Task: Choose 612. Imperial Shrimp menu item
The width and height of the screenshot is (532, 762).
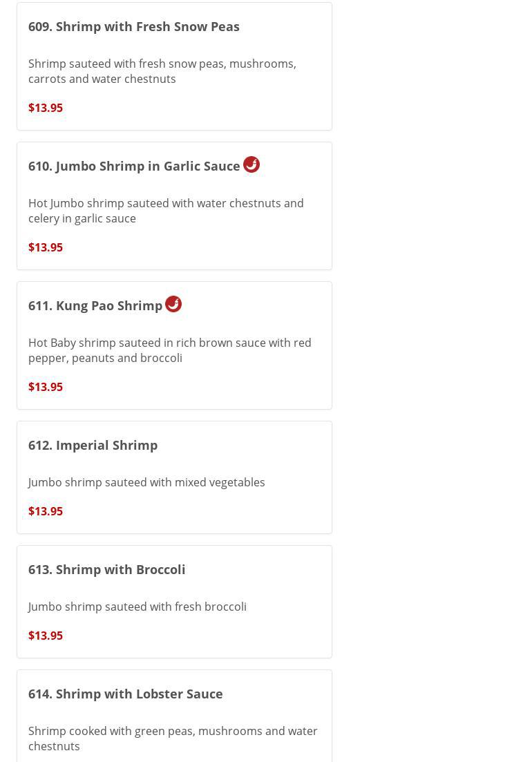Action: (93, 445)
